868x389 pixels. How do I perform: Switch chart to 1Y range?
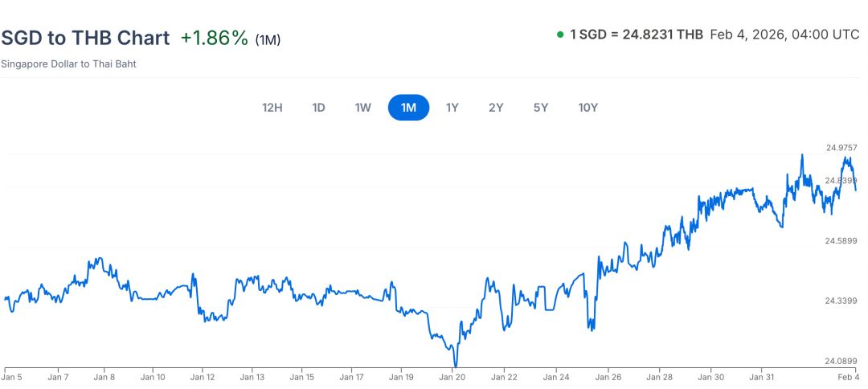[x=452, y=108]
